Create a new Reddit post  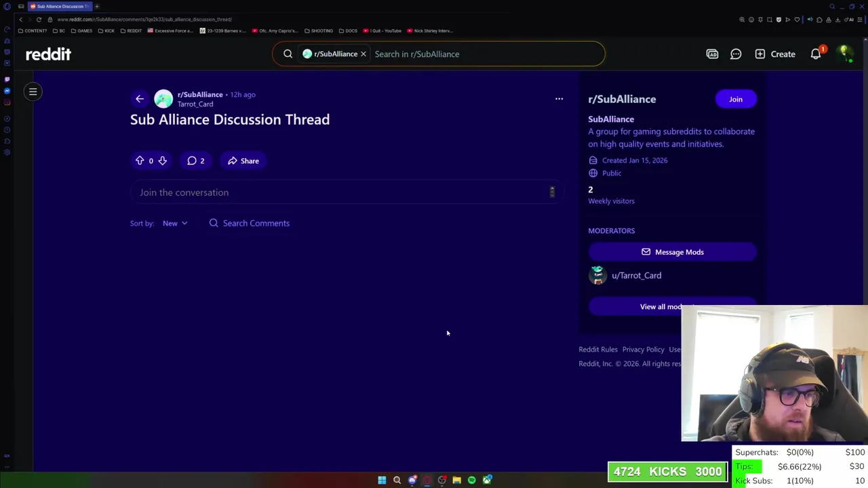point(775,54)
